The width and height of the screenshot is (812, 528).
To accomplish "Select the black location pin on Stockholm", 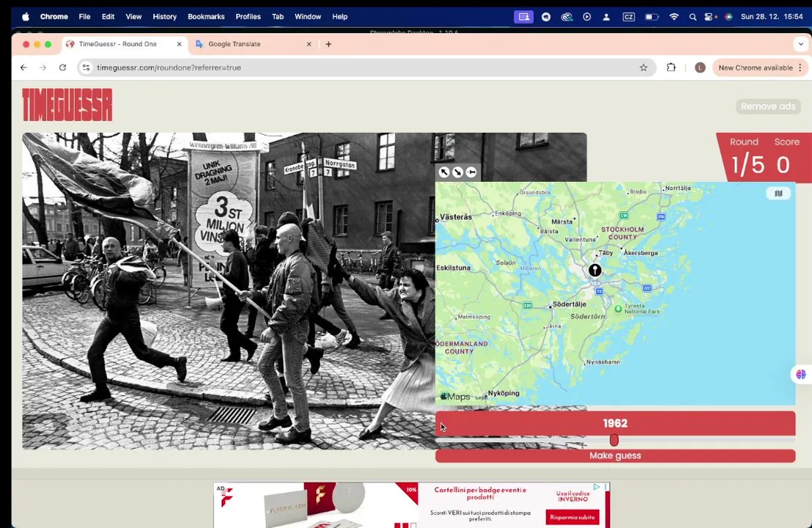I will (595, 270).
